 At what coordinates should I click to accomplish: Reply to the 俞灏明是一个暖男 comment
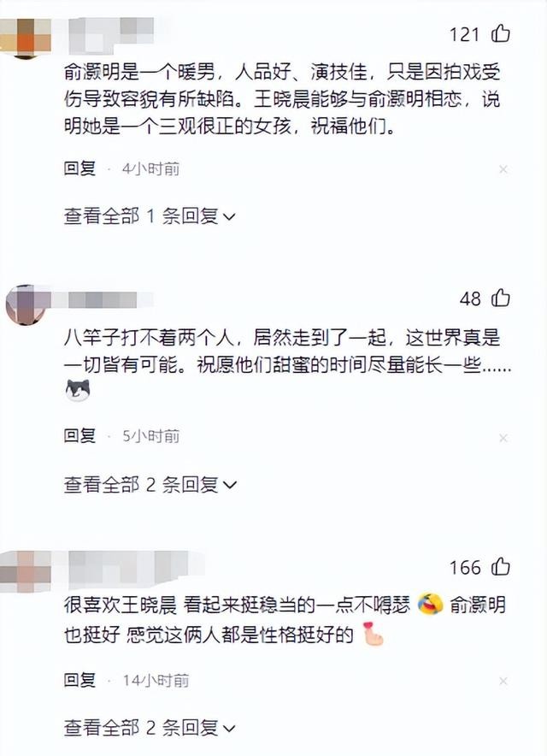point(80,168)
